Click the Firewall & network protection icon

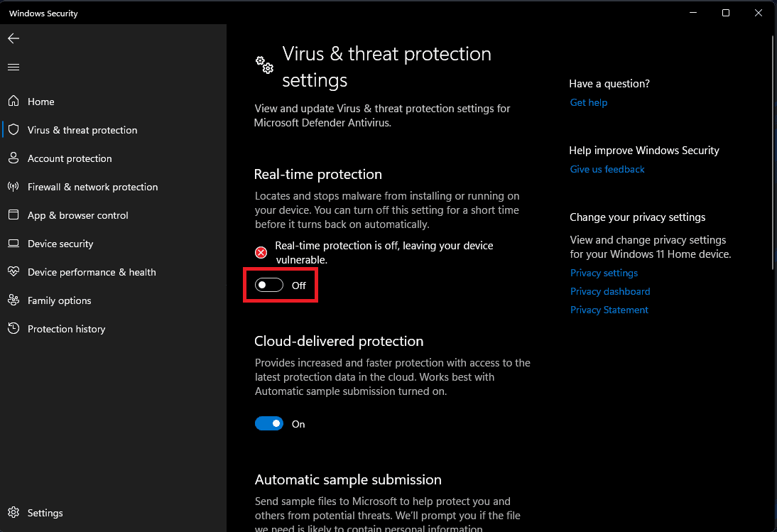13,187
